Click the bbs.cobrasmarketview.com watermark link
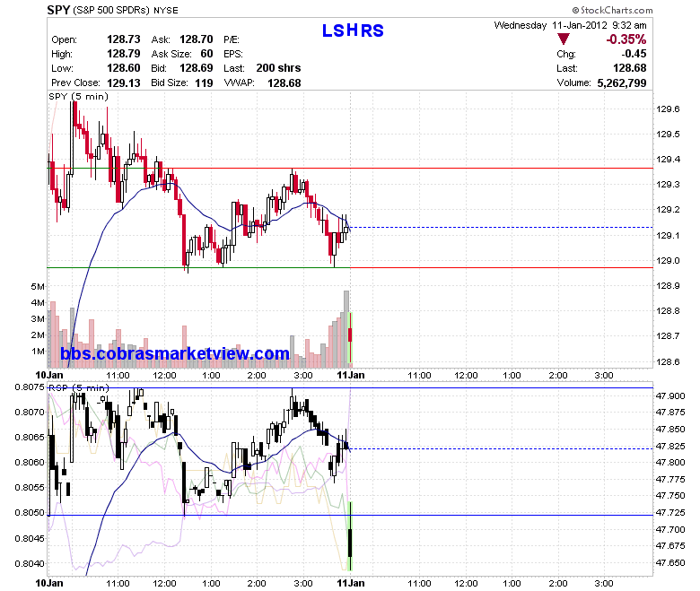Screen dimensions: 700x591 coord(175,353)
